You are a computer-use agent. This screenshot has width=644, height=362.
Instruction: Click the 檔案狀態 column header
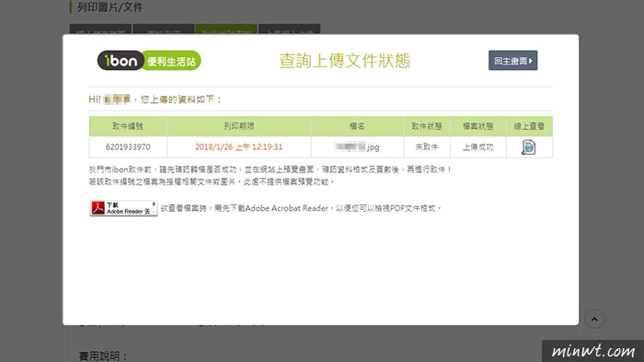pyautogui.click(x=478, y=126)
